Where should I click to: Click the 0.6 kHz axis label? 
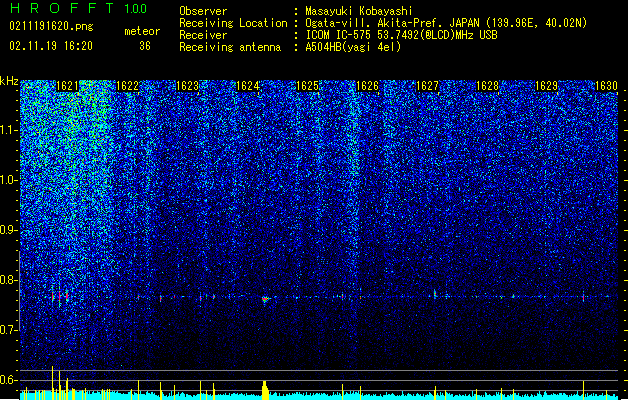pos(8,380)
